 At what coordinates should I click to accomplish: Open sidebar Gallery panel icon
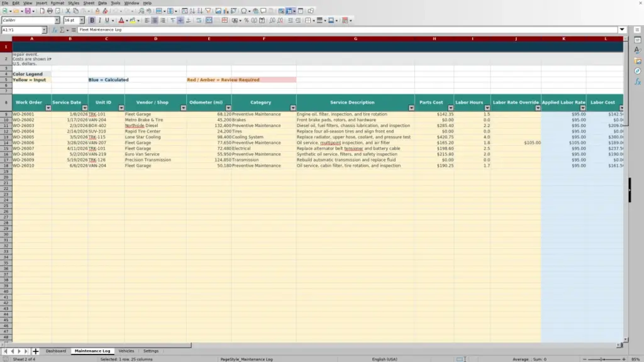click(638, 61)
